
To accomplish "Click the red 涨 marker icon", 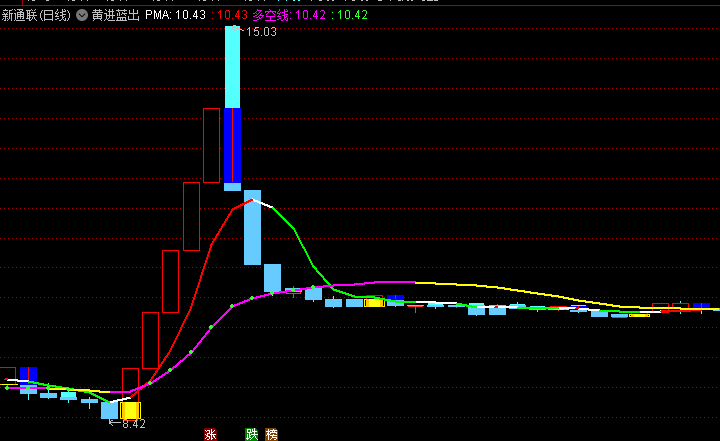I will [x=210, y=434].
